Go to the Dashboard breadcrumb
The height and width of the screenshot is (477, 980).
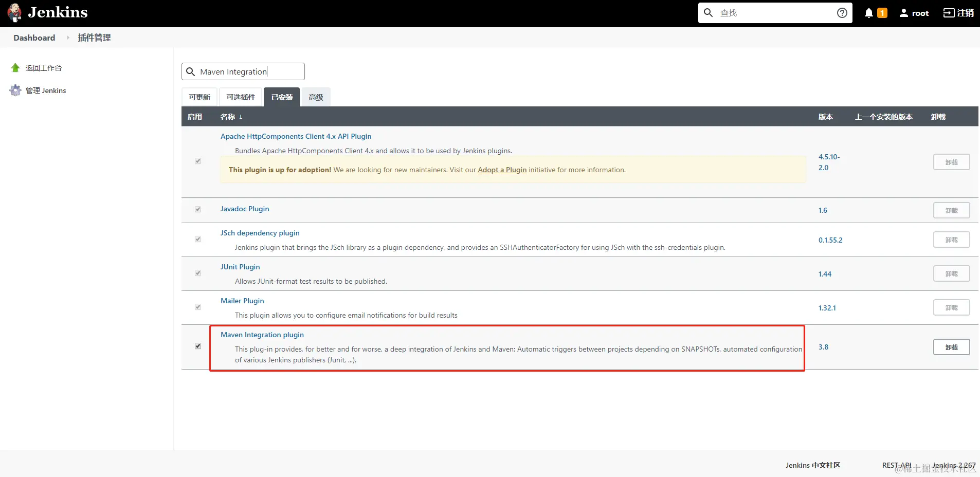pyautogui.click(x=34, y=38)
